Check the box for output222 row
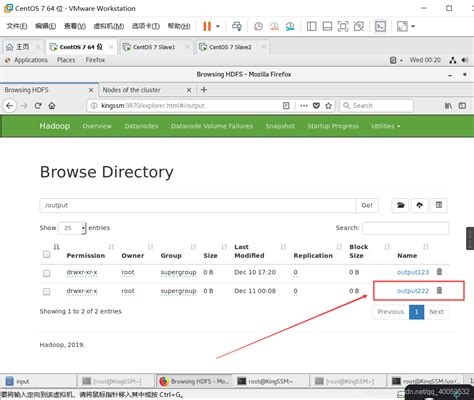The image size is (474, 400). click(x=47, y=292)
